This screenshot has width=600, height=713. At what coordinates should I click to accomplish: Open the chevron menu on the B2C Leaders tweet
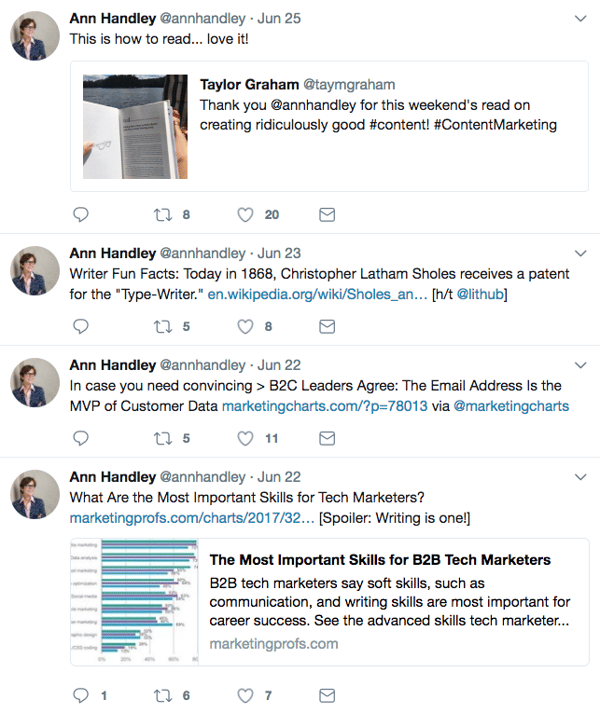[581, 365]
